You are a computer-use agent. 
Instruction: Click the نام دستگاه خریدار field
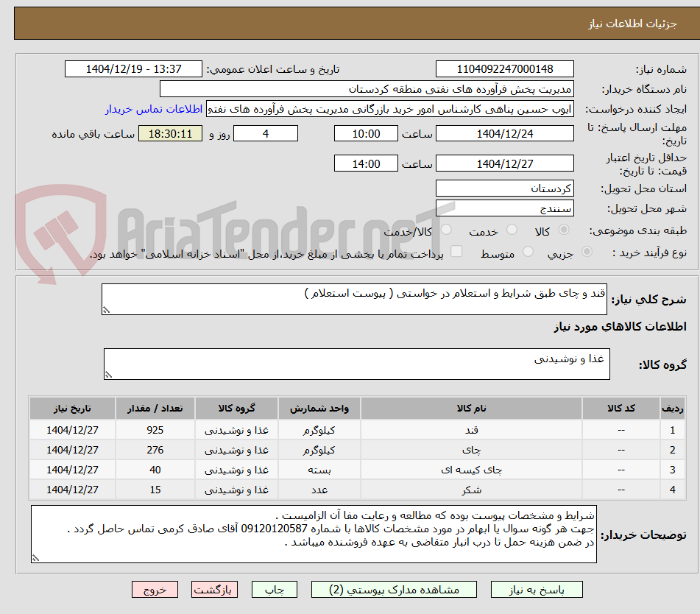point(367,89)
